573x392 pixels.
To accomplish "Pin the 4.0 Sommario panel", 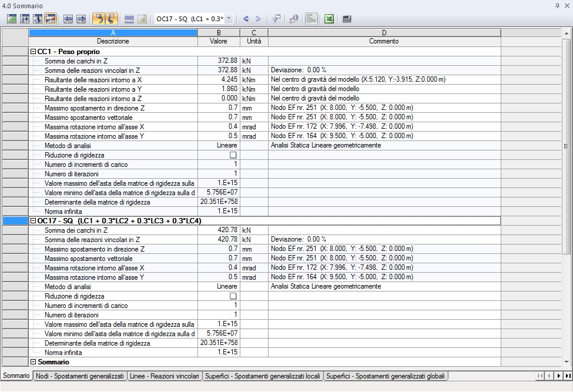I will pyautogui.click(x=557, y=5).
